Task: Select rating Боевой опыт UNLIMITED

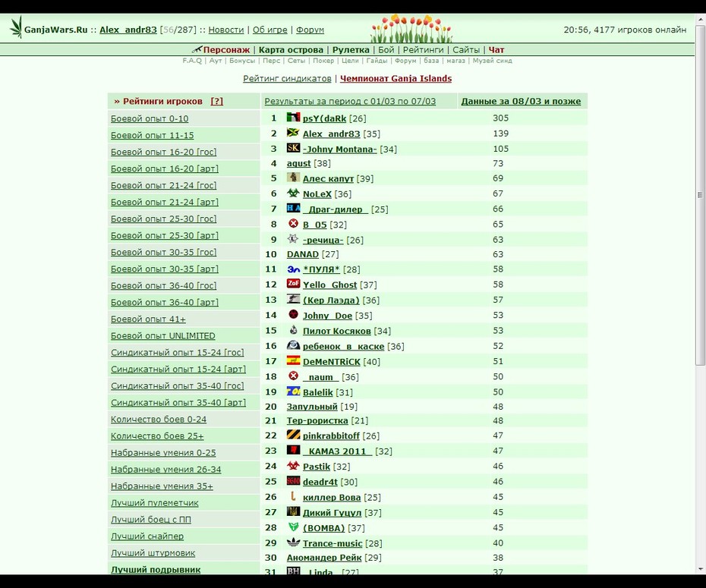Action: click(163, 335)
